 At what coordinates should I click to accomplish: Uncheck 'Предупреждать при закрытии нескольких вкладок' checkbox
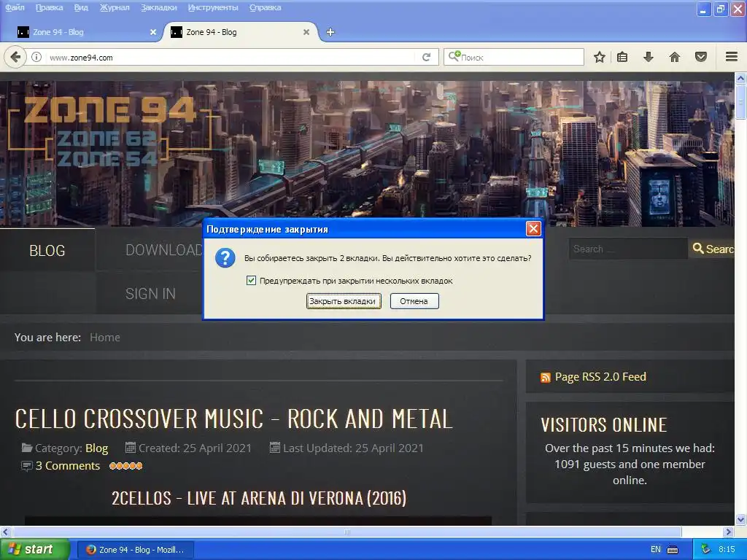pos(251,281)
